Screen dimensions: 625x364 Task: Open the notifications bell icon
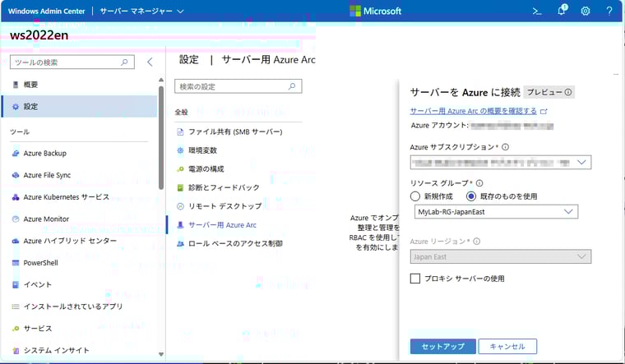tap(562, 10)
